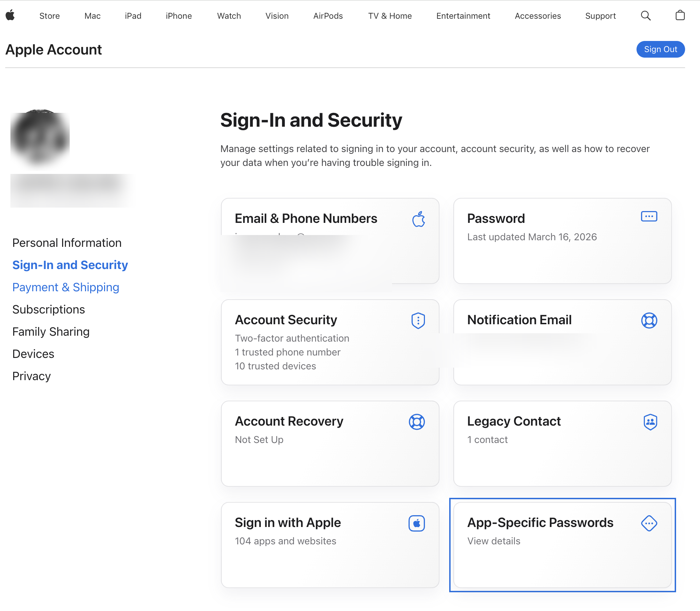Image resolution: width=700 pixels, height=611 pixels.
Task: Select Sign-In and Security in sidebar
Action: tap(70, 265)
